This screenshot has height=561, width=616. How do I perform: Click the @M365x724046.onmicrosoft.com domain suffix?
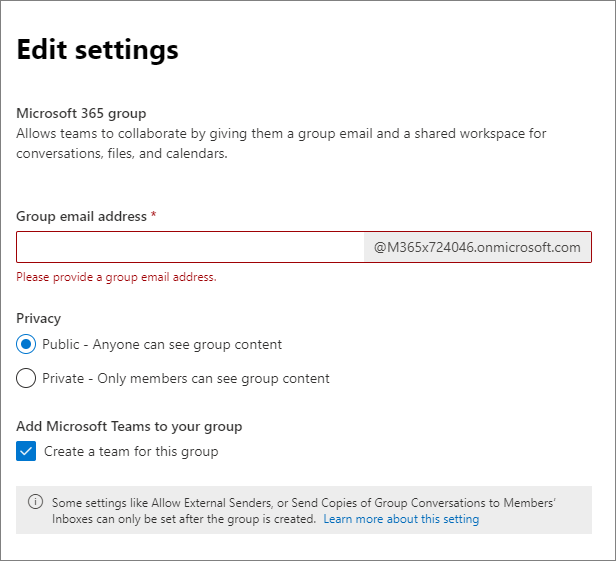pyautogui.click(x=477, y=247)
